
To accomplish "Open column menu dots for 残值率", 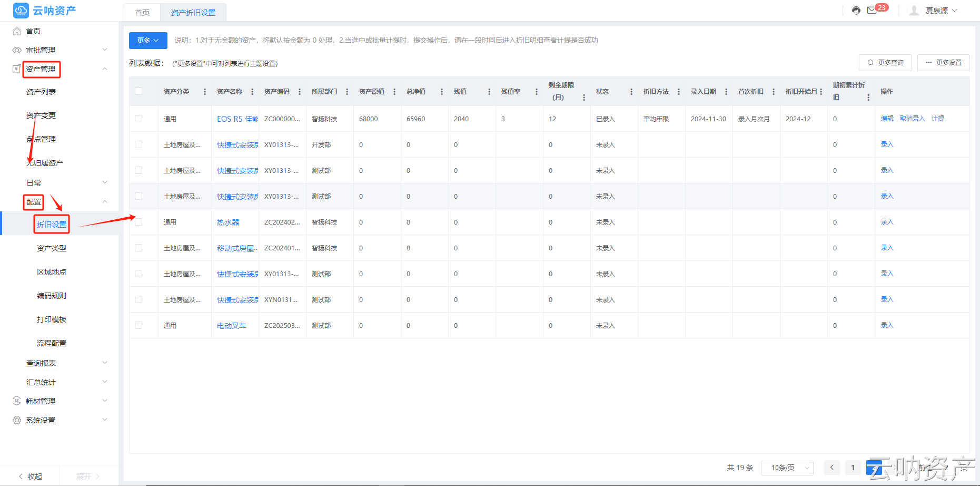I will click(537, 92).
